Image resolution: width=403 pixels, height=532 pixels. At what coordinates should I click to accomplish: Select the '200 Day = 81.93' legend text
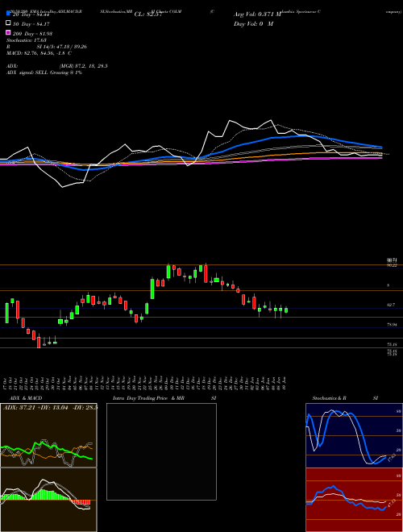(x=32, y=34)
